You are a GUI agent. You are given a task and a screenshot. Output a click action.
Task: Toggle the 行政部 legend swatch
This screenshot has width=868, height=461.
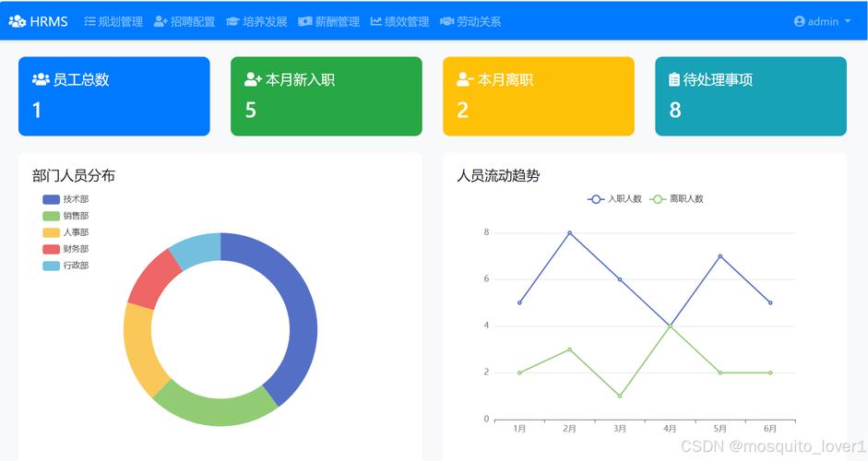pyautogui.click(x=51, y=266)
